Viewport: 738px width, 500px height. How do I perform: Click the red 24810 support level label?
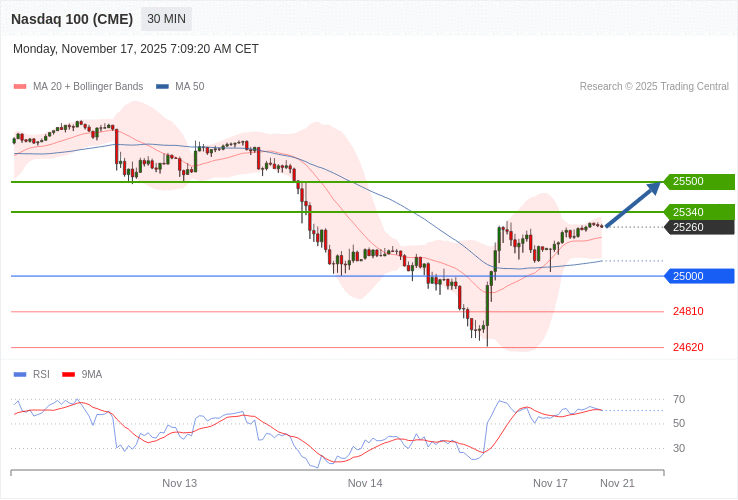point(688,311)
